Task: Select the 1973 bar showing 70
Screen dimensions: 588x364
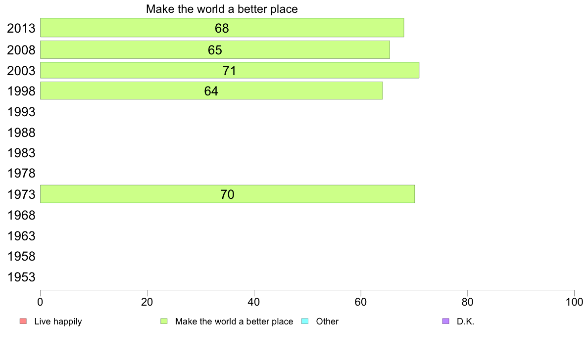Action: coord(227,194)
